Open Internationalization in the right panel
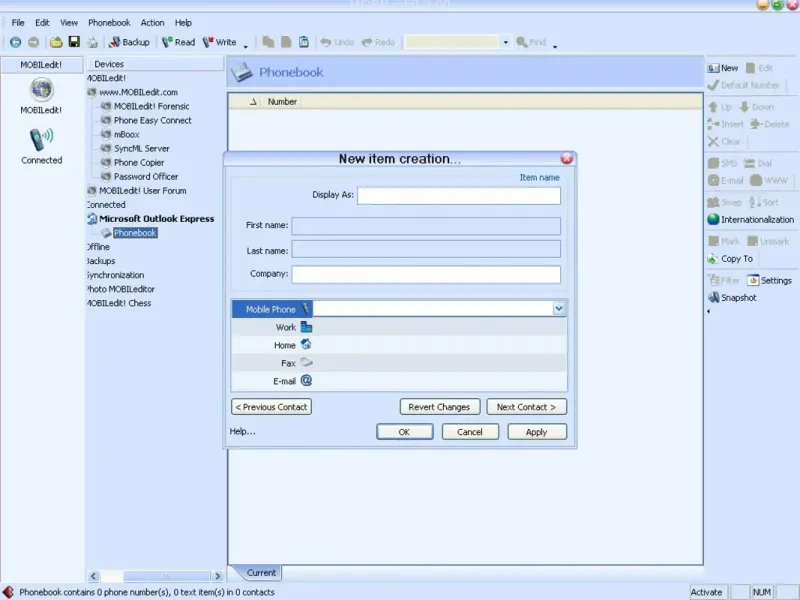The image size is (800, 600). (751, 220)
